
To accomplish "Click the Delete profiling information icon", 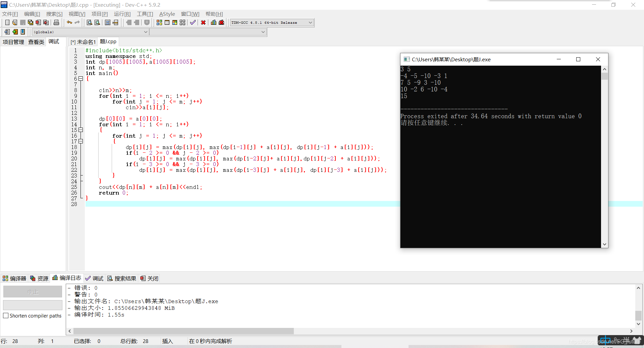I will (221, 22).
